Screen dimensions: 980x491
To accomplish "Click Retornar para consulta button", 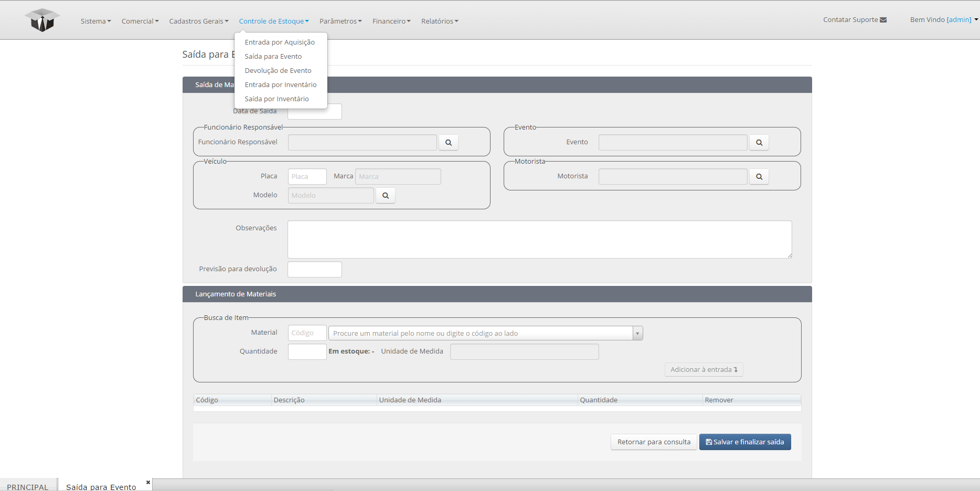I will [x=654, y=442].
